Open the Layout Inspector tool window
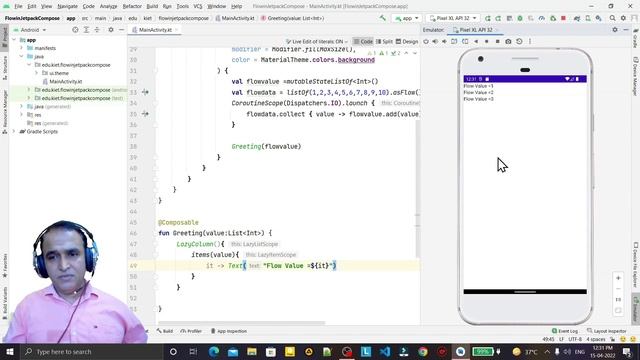 point(607,331)
